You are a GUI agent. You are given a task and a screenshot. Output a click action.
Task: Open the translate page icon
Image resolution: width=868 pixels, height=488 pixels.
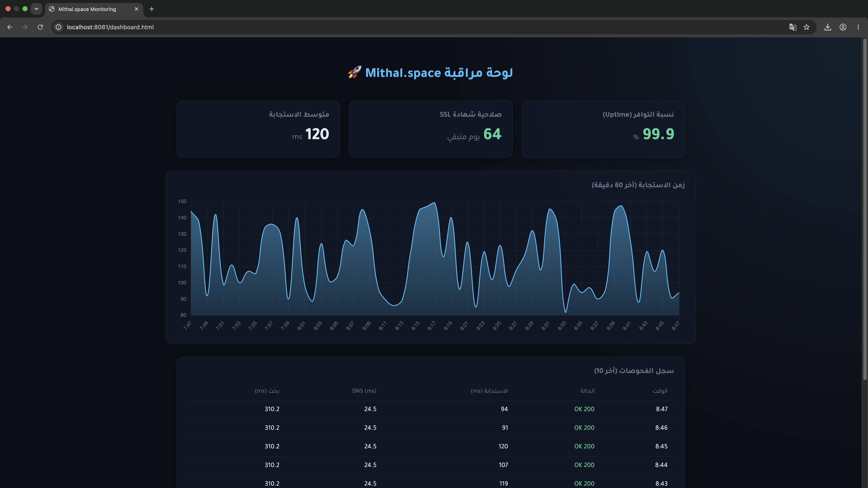pos(793,27)
